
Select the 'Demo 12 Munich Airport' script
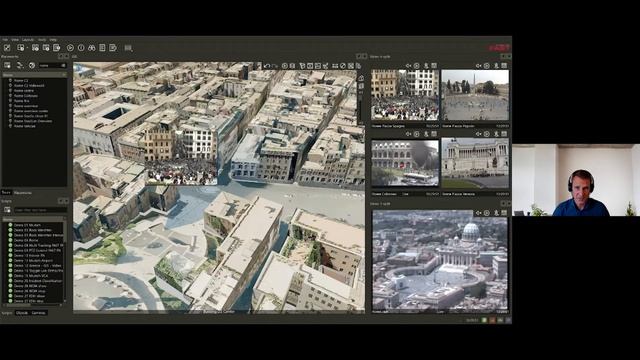(33, 260)
